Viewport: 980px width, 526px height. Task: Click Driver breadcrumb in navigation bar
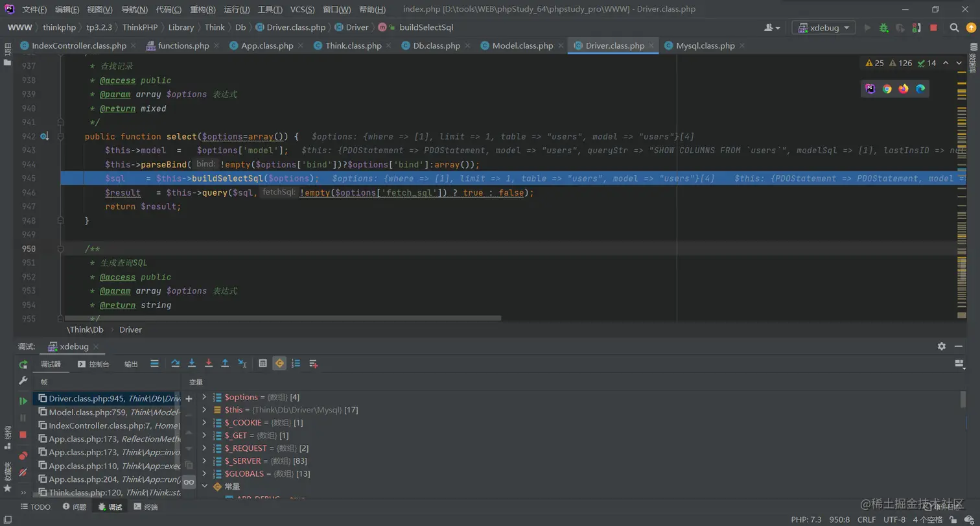click(351, 27)
